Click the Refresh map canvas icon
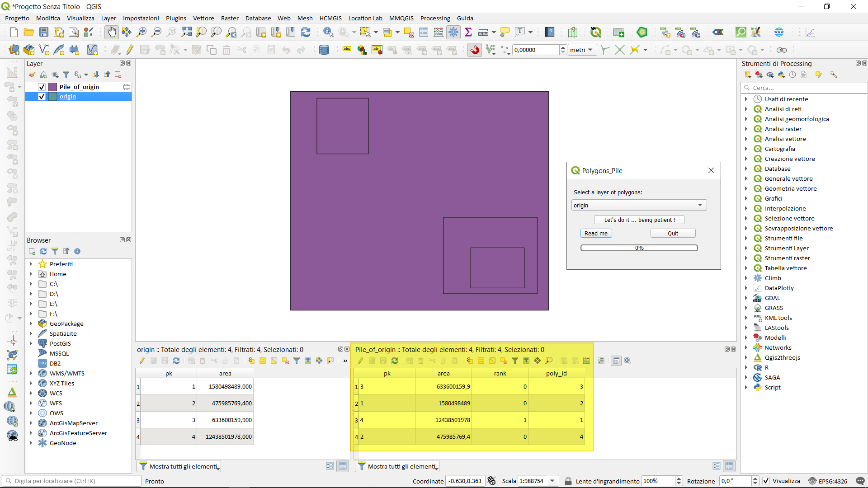This screenshot has height=488, width=868. click(x=306, y=32)
